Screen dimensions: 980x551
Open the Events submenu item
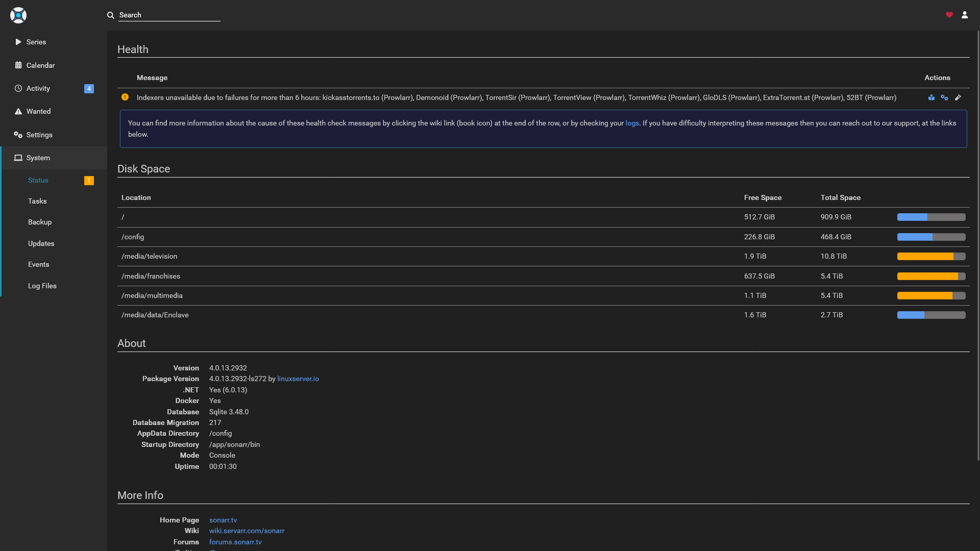(x=54, y=264)
